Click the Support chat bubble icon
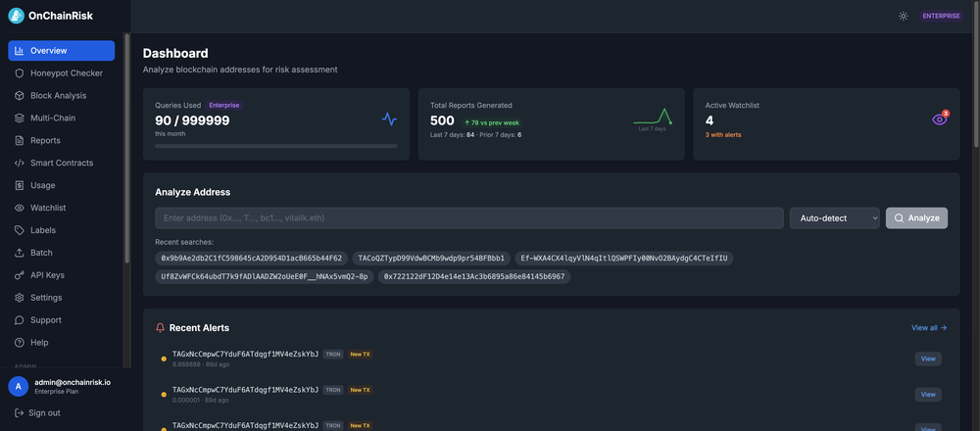Screen dimensions: 980x431 20,320
